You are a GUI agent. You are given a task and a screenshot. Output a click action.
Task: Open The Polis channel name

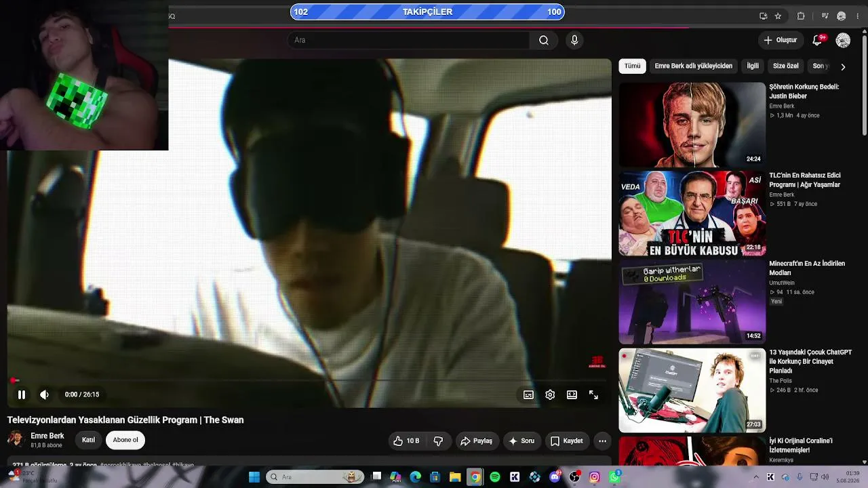[781, 381]
